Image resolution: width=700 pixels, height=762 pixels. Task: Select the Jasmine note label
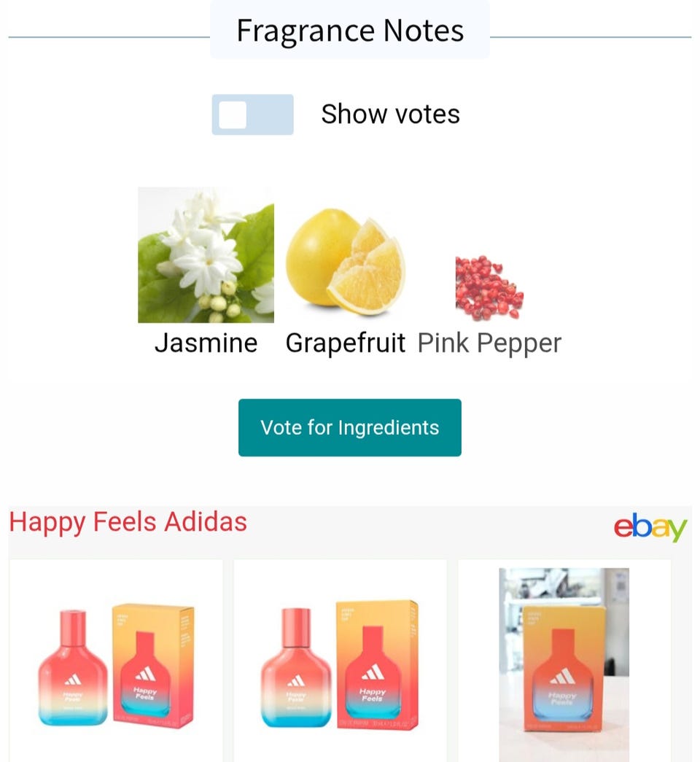coord(206,343)
